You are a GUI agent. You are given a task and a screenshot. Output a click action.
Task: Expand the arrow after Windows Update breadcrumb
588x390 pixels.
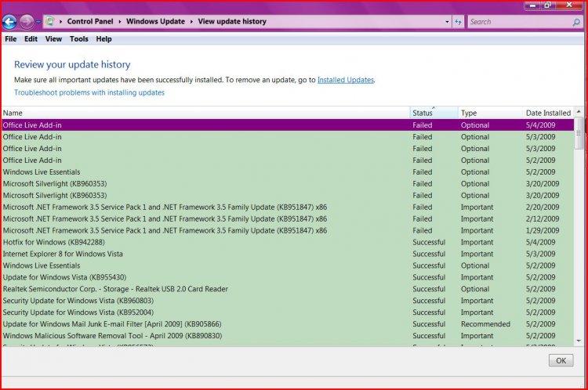click(x=191, y=22)
